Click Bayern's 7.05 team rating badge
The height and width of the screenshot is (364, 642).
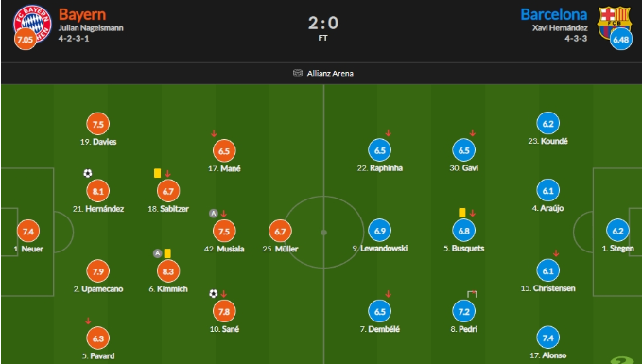(25, 40)
